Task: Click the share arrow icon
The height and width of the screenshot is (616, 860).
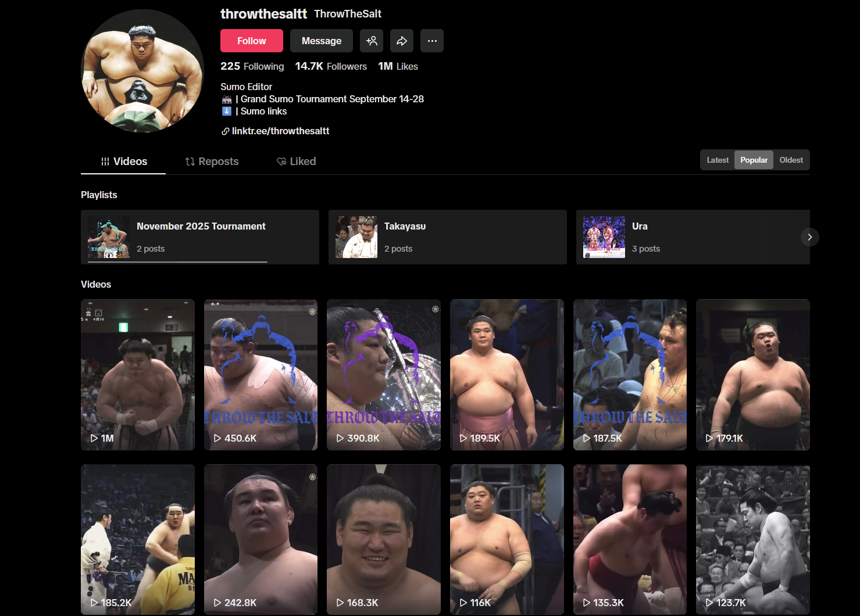Action: (x=402, y=41)
